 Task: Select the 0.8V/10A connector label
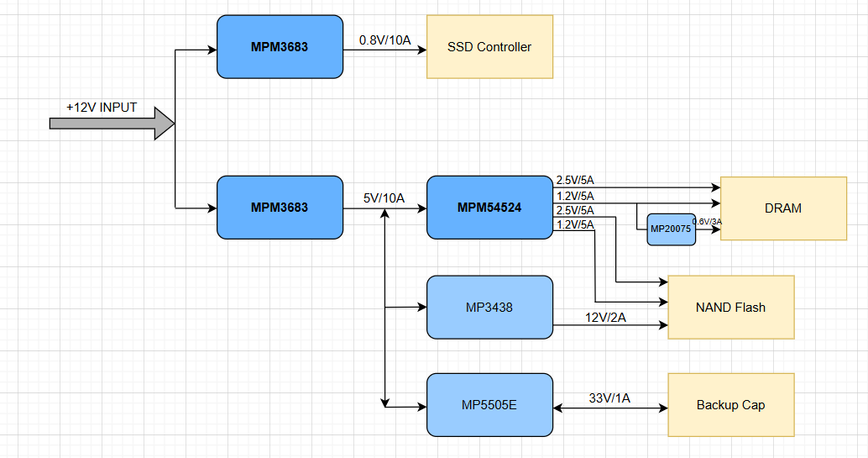pyautogui.click(x=385, y=39)
